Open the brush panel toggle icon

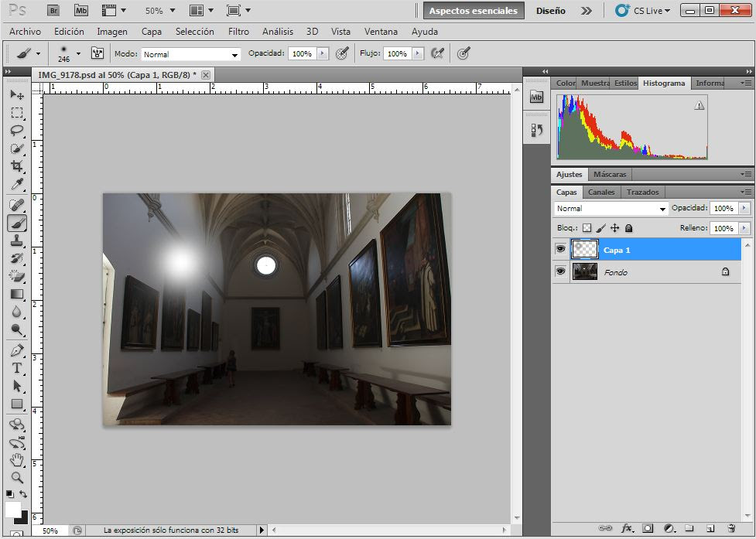click(x=97, y=53)
